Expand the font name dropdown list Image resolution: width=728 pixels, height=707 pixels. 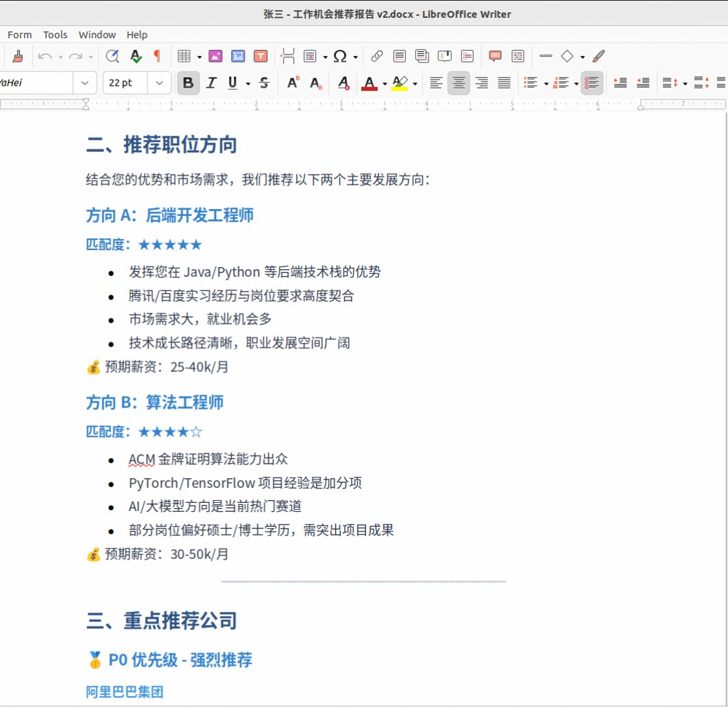coord(84,83)
